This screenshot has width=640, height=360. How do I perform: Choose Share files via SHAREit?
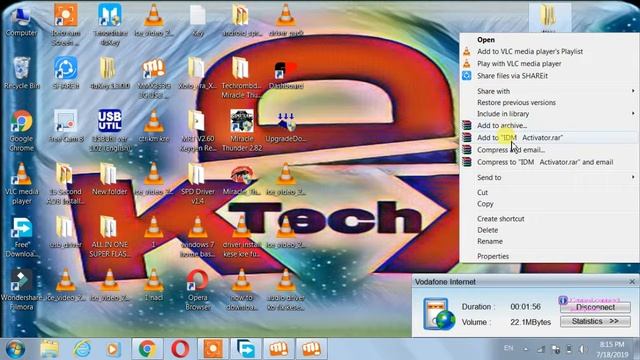coord(512,76)
